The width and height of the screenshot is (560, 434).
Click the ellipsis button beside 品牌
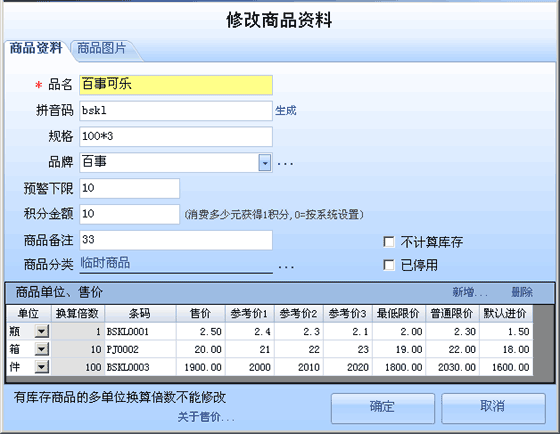point(285,164)
